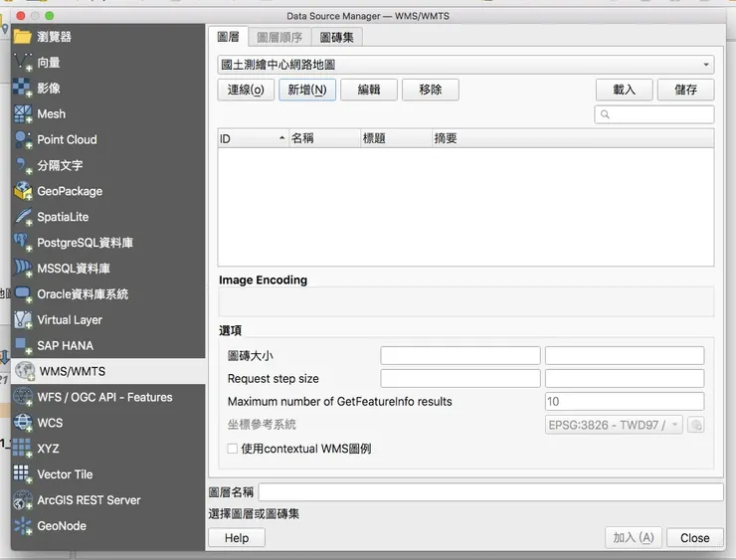The width and height of the screenshot is (736, 560).
Task: Click the 載入 load button
Action: tap(625, 90)
